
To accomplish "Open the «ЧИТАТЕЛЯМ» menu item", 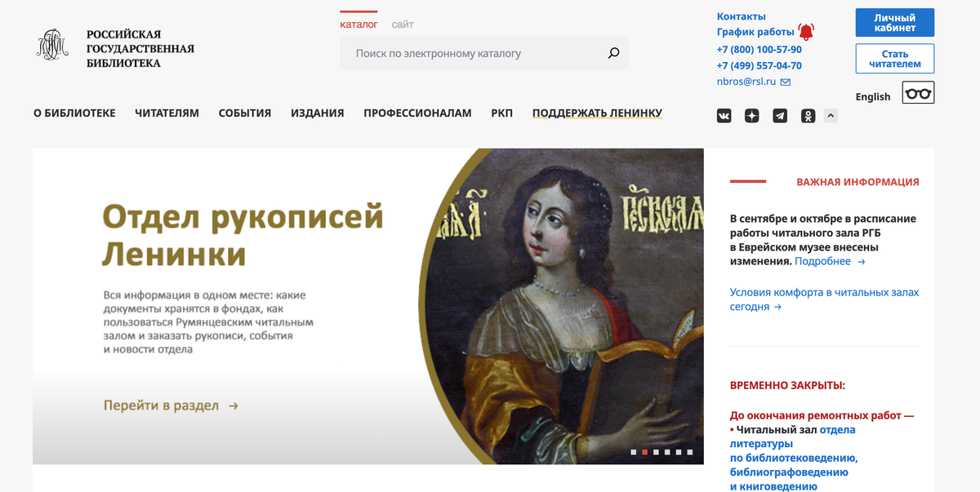I will [167, 113].
